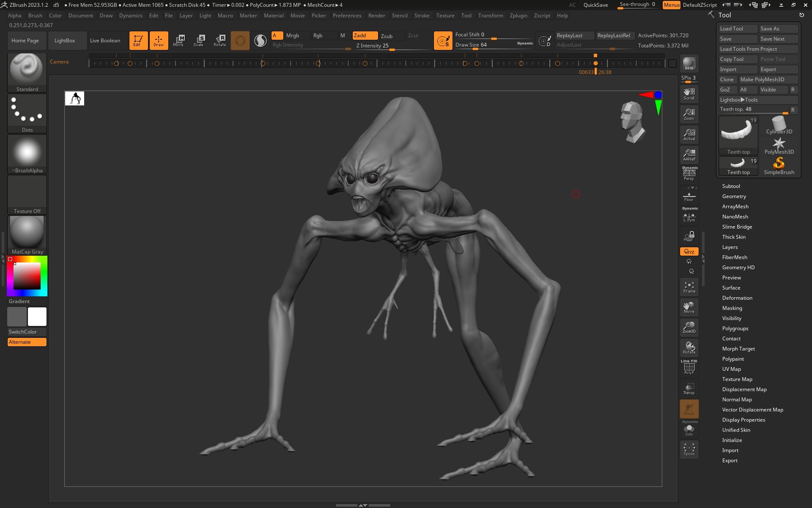Screen dimensions: 812x508
Task: Switch to Scale gizmo tool
Action: point(199,41)
